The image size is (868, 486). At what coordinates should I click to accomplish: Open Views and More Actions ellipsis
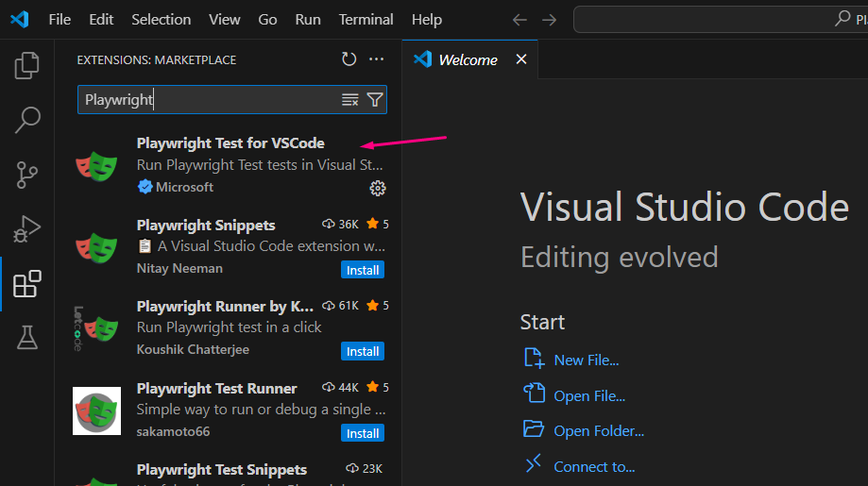point(377,59)
